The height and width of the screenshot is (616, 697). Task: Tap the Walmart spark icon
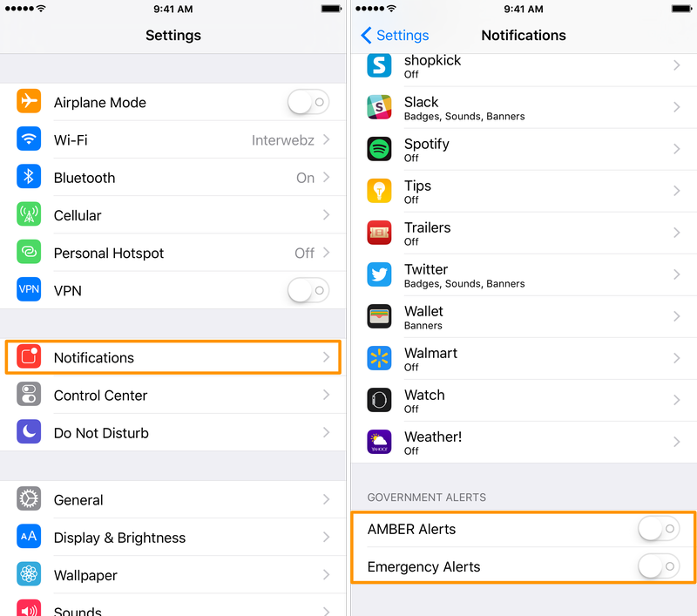coord(379,358)
